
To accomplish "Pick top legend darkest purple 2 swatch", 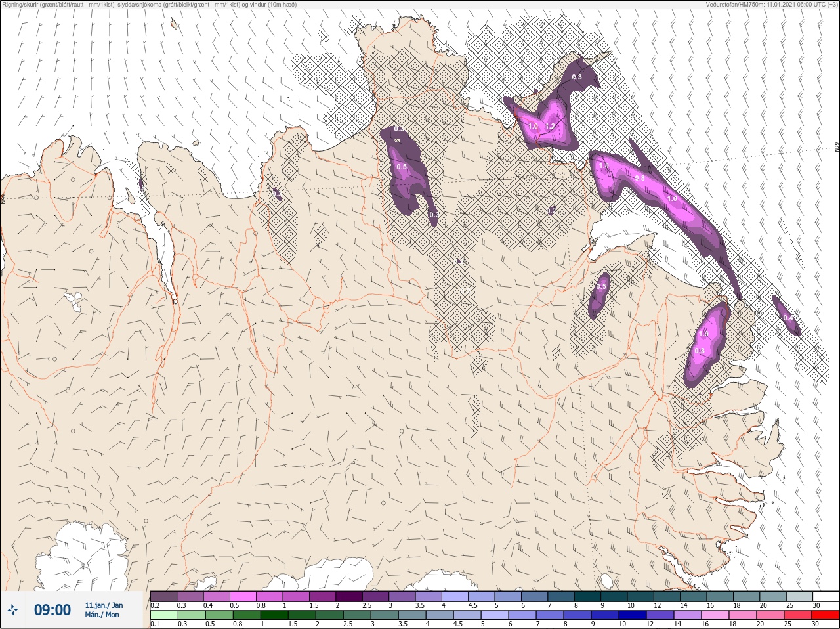I will (349, 596).
